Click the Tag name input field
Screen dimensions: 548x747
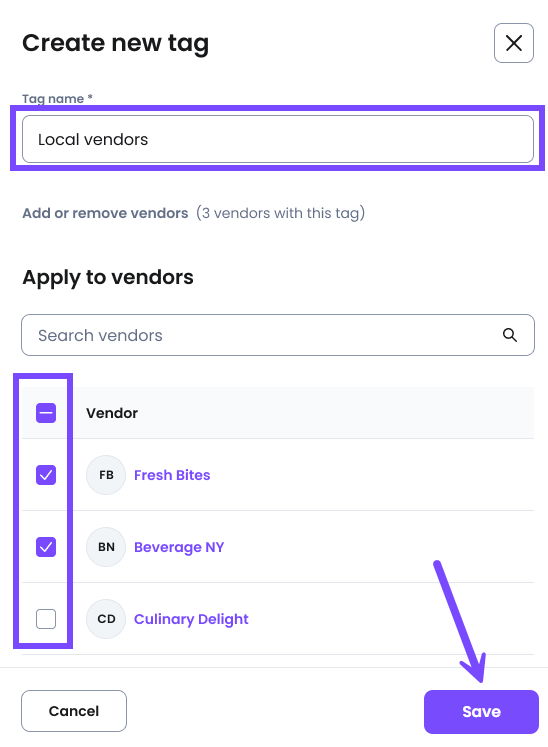[278, 139]
